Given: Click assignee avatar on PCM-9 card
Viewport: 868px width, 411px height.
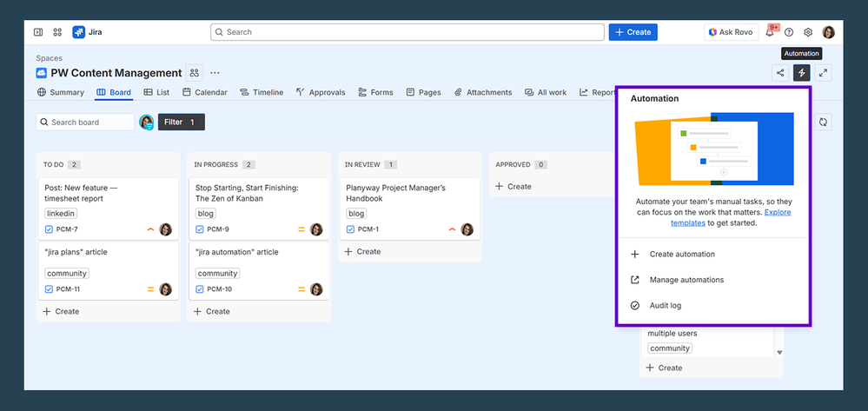Looking at the screenshot, I should 316,229.
